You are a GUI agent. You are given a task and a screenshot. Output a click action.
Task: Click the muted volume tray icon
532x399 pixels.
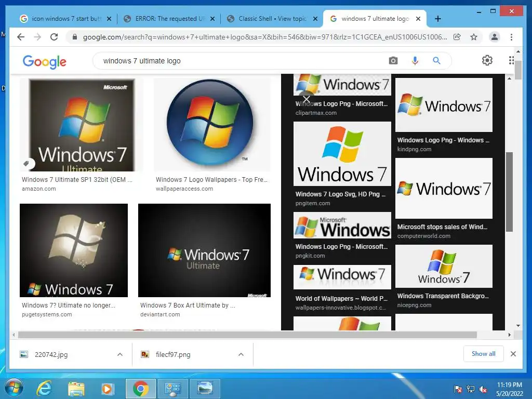[x=483, y=389]
